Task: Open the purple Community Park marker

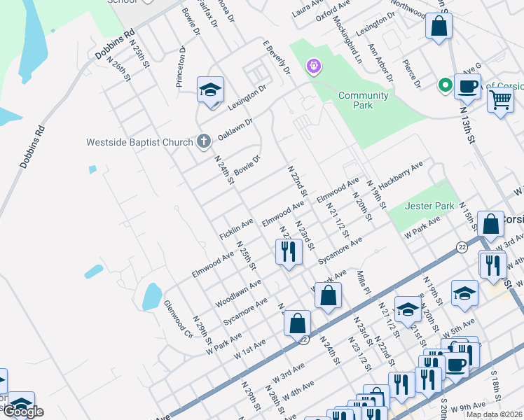Action: 313,66
